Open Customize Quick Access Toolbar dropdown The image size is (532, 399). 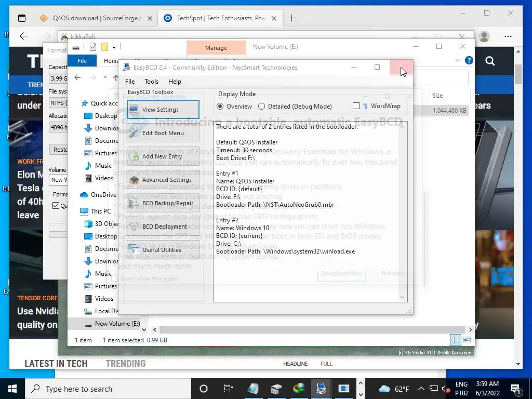coord(114,47)
